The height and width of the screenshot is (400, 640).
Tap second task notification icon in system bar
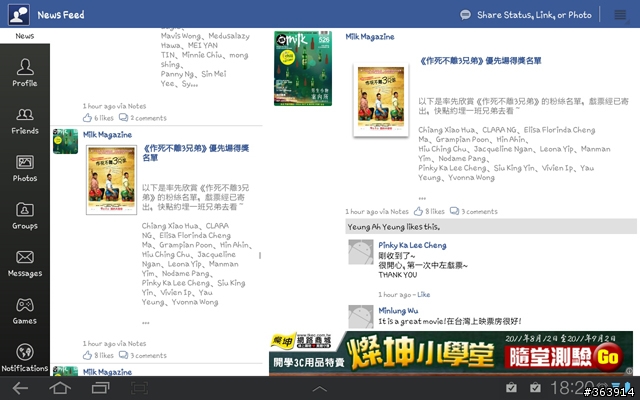pyautogui.click(x=535, y=387)
